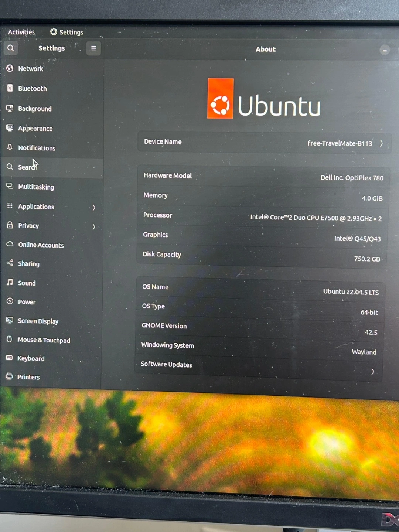399x532 pixels.
Task: Click the "Intel® Q45/Q43" graphics value
Action: [358, 239]
